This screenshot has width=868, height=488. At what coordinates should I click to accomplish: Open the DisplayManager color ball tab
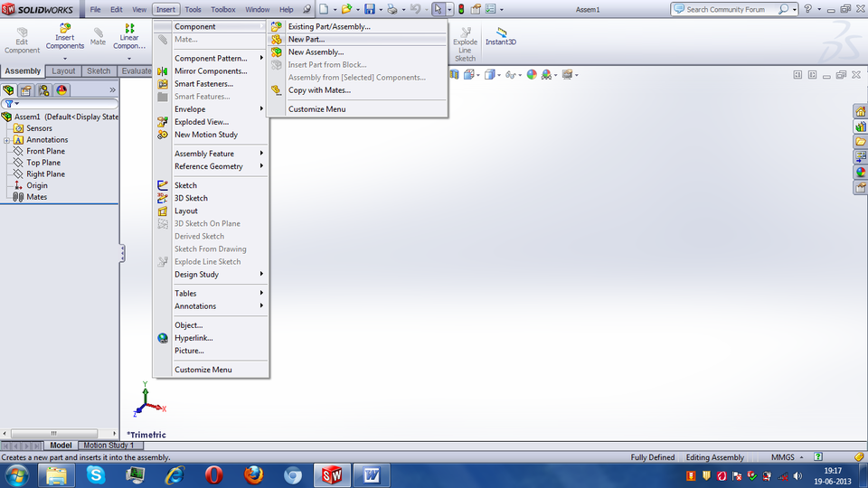click(61, 90)
